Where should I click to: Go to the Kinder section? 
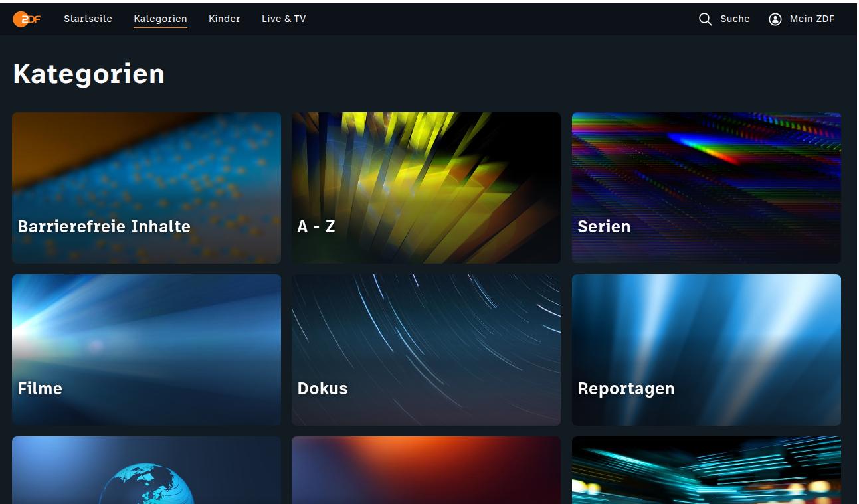[x=225, y=19]
